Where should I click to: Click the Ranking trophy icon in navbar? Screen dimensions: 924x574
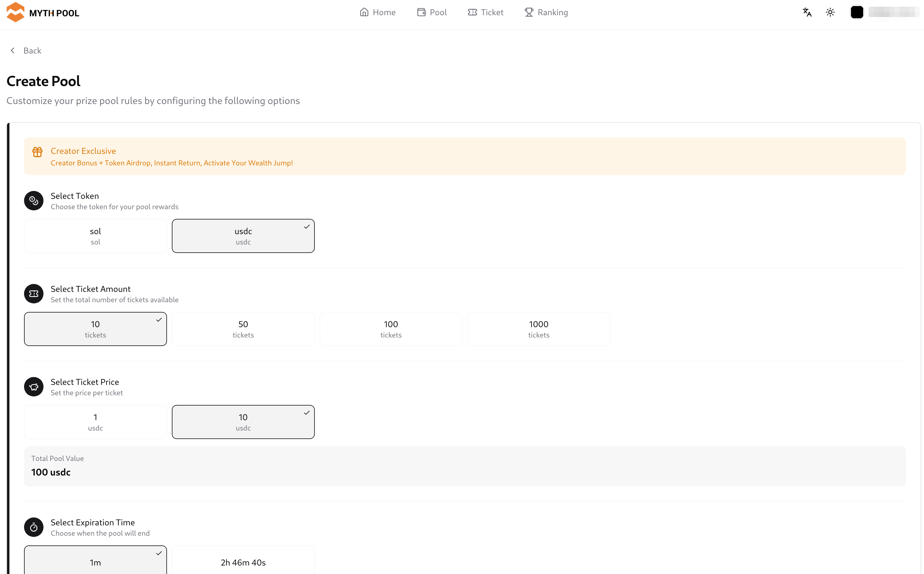(529, 12)
